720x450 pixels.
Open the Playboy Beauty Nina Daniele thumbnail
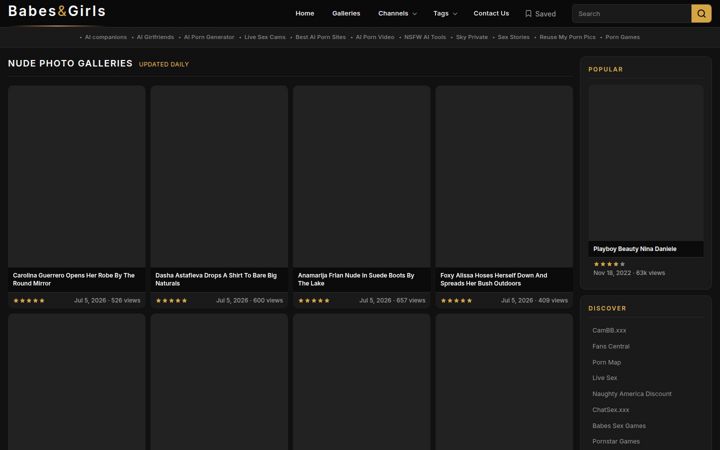tap(646, 163)
